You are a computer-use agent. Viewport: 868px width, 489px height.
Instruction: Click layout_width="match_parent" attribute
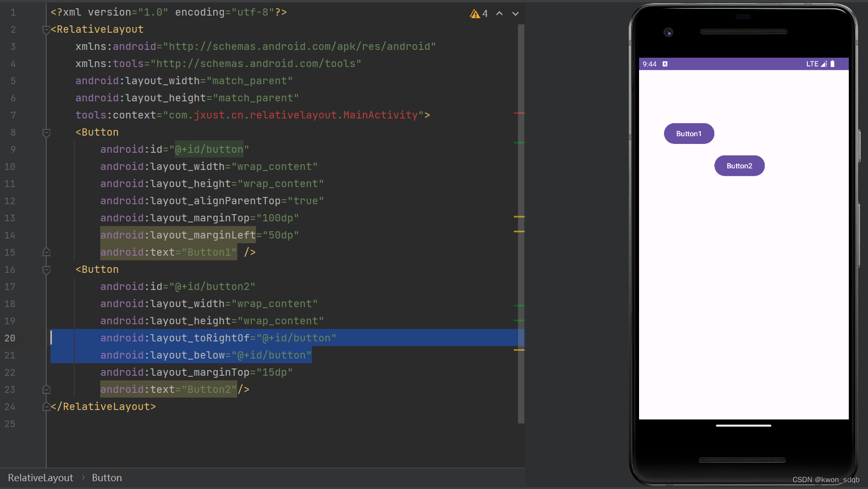tap(184, 81)
